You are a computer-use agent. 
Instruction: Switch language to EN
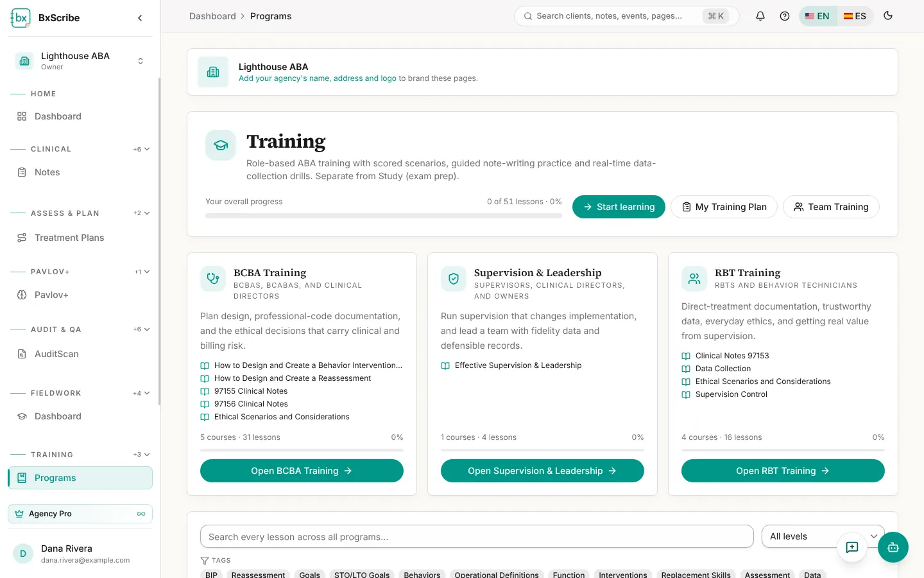coord(817,16)
